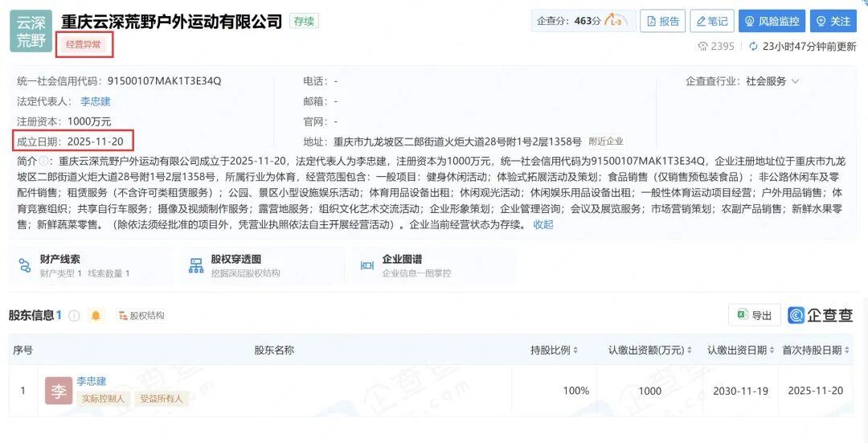The height and width of the screenshot is (443, 868).
Task: Click 附近企业 nearby companies link
Action: (x=606, y=142)
